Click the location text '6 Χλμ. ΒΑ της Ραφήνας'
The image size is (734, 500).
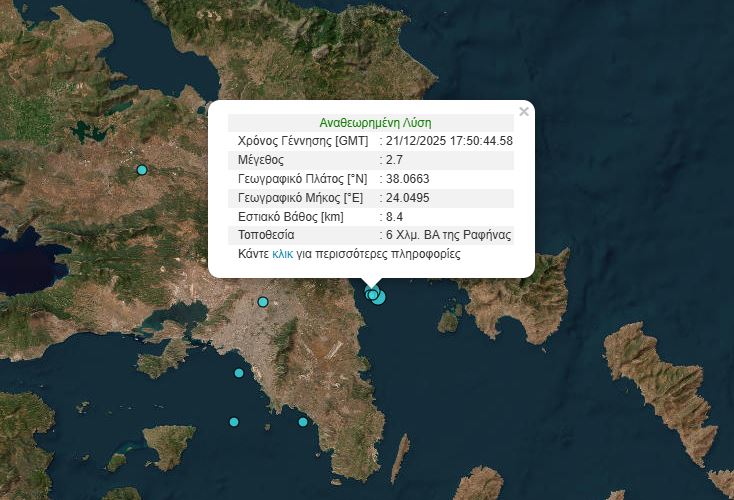point(448,236)
